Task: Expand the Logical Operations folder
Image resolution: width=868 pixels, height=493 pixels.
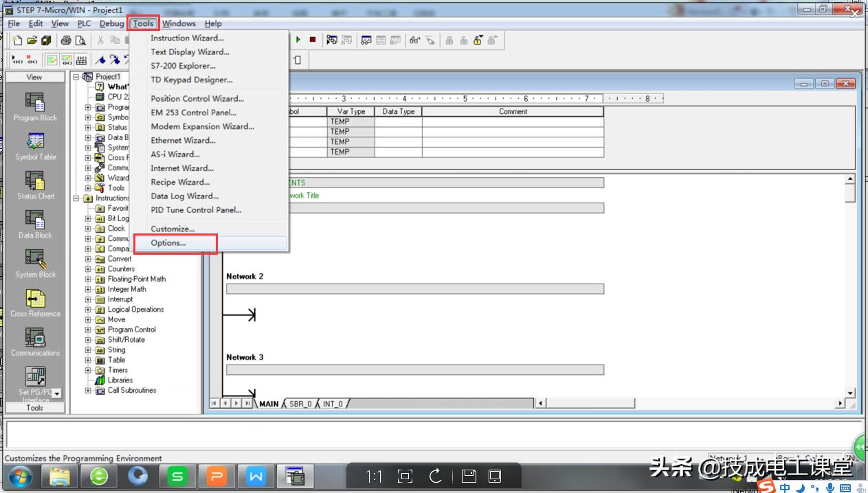Action: 88,310
